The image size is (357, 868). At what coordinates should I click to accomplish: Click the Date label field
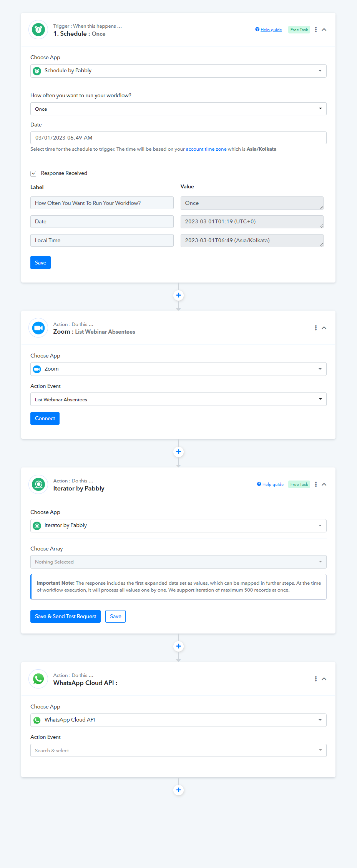coord(102,221)
